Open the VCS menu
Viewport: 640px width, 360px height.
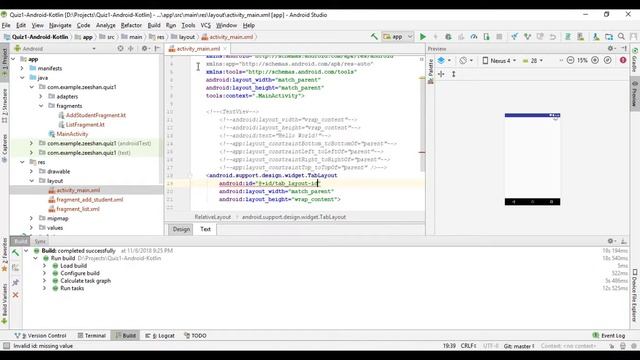pyautogui.click(x=205, y=25)
